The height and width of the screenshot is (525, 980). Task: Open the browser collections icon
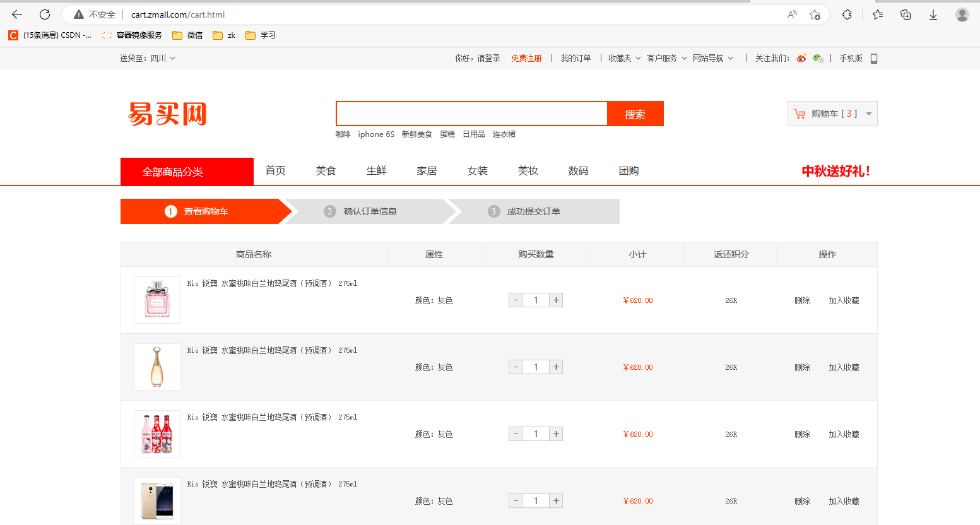tap(906, 14)
